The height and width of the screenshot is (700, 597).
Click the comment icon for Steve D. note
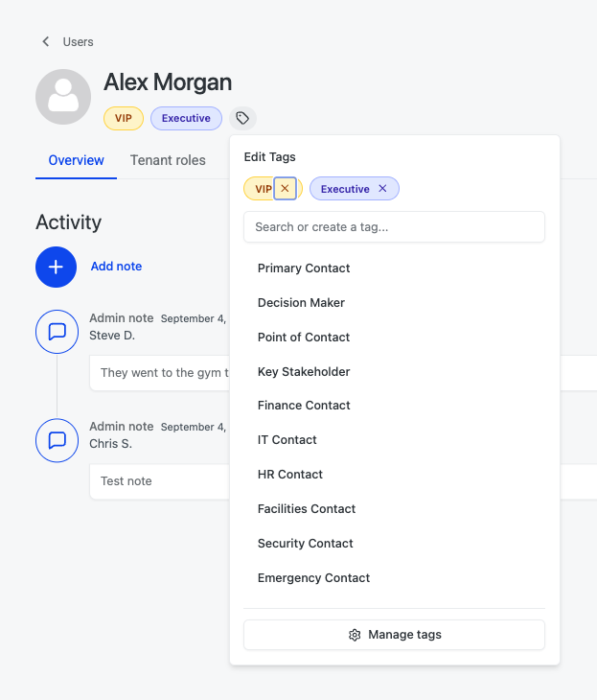click(57, 332)
